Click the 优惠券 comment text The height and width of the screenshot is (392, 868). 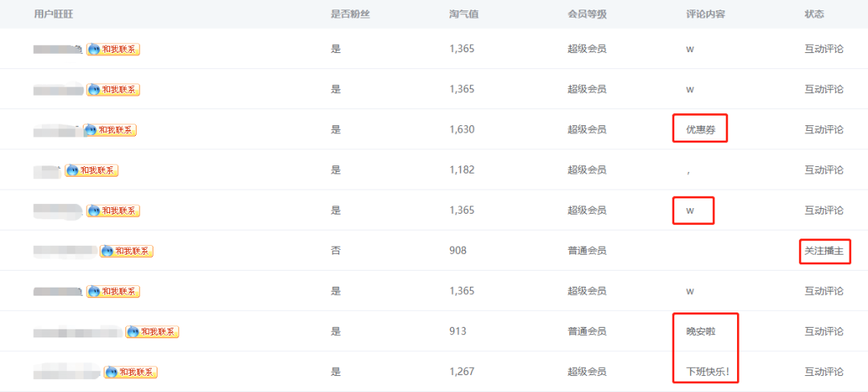point(701,129)
